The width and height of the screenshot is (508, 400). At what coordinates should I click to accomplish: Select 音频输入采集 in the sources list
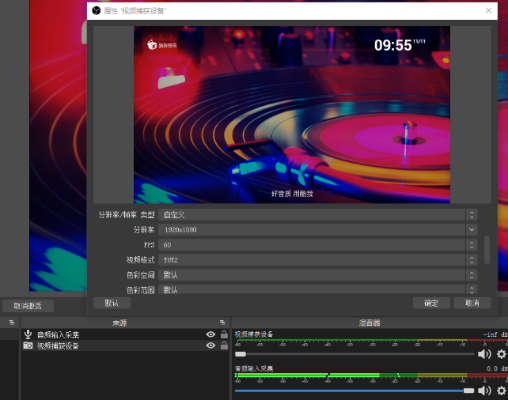coord(125,334)
